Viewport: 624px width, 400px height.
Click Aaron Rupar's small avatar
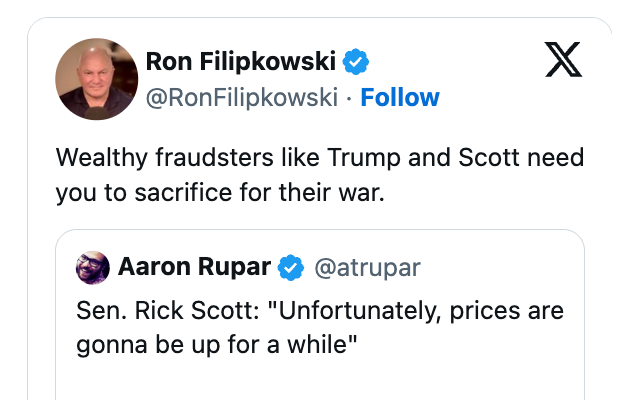point(93,267)
